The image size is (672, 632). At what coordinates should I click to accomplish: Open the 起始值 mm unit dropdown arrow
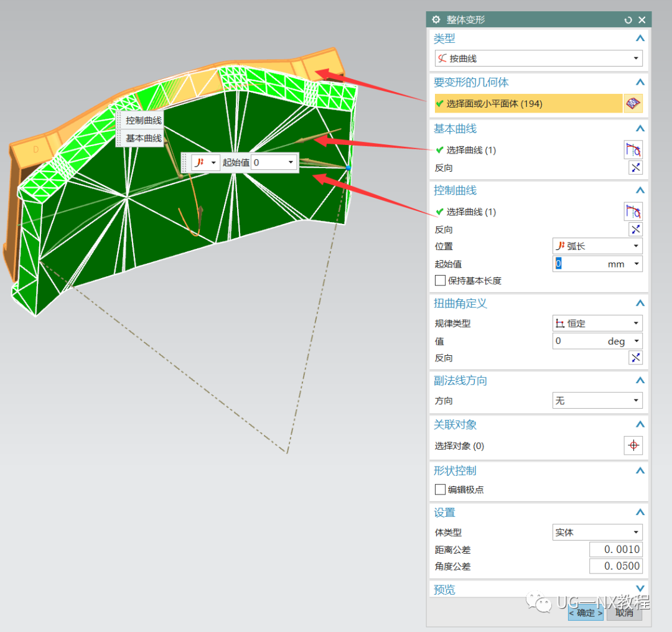coord(637,264)
